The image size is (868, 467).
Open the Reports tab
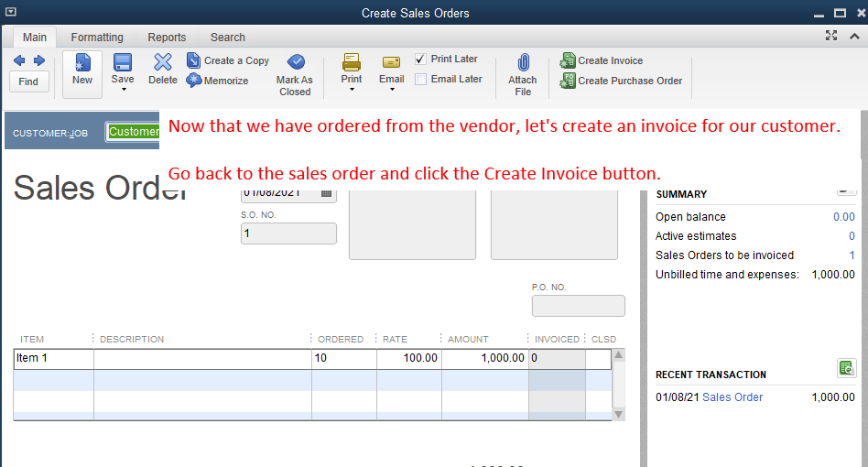tap(167, 37)
